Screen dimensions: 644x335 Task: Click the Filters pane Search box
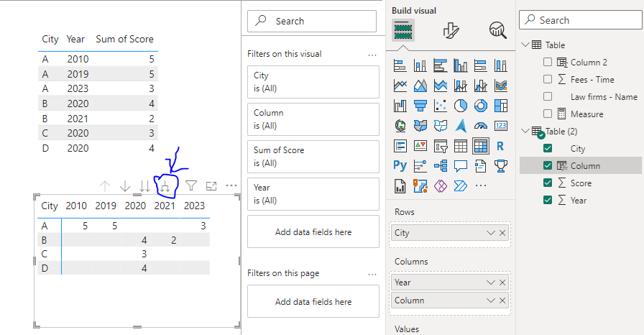tap(312, 21)
